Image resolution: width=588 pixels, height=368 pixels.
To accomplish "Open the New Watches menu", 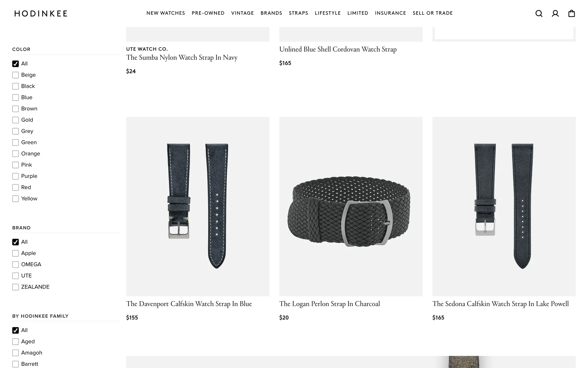I will (166, 13).
